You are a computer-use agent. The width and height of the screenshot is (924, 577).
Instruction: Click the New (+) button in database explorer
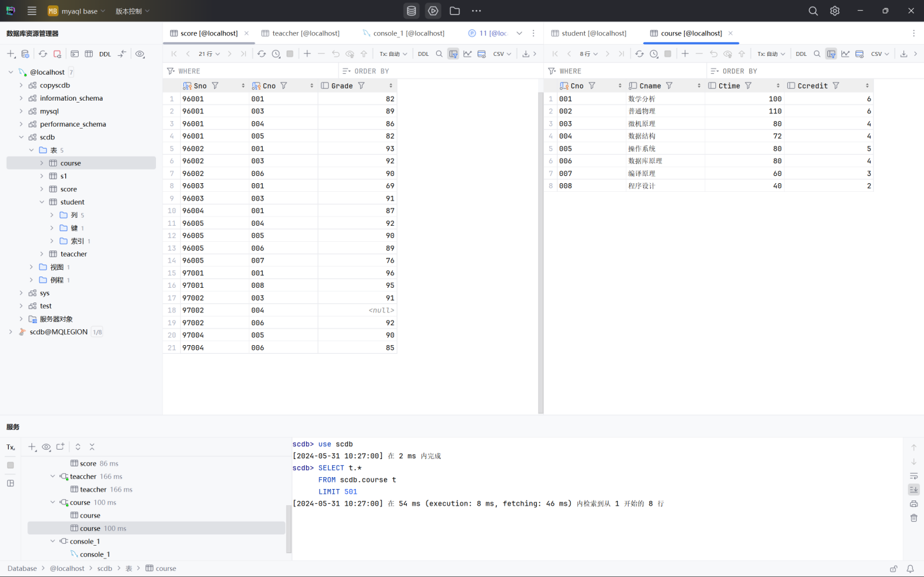click(x=11, y=54)
